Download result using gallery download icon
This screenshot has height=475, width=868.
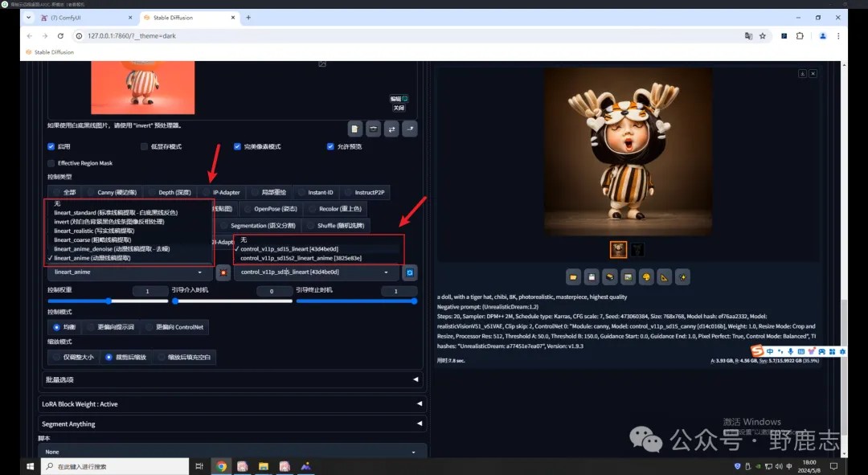(x=802, y=74)
